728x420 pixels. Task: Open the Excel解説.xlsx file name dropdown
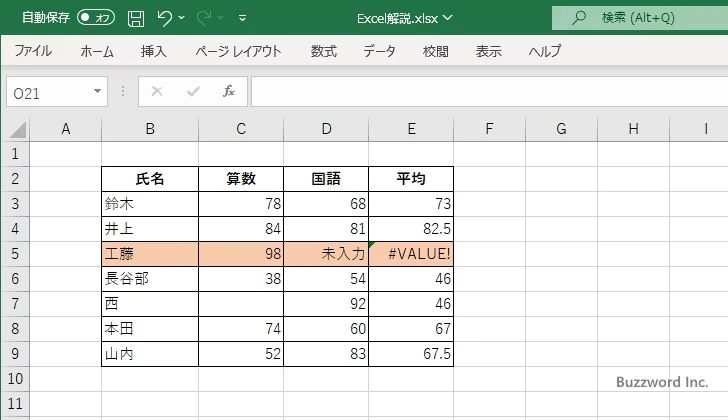(448, 18)
